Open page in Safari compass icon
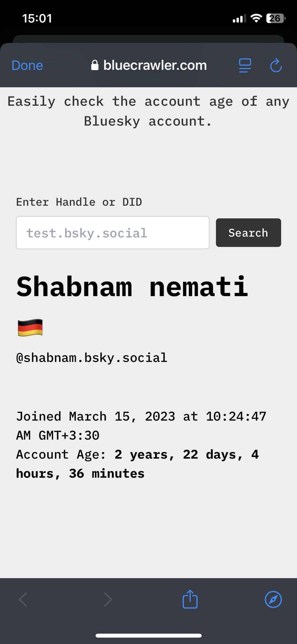Screen dimensions: 297x644 point(273,599)
